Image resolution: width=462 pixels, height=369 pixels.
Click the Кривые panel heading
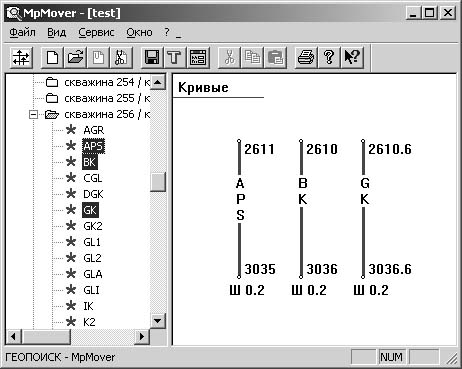(203, 88)
